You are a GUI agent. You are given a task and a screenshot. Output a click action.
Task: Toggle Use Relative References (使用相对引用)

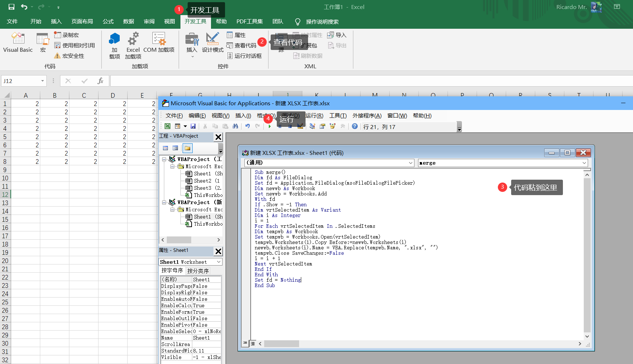(x=75, y=45)
